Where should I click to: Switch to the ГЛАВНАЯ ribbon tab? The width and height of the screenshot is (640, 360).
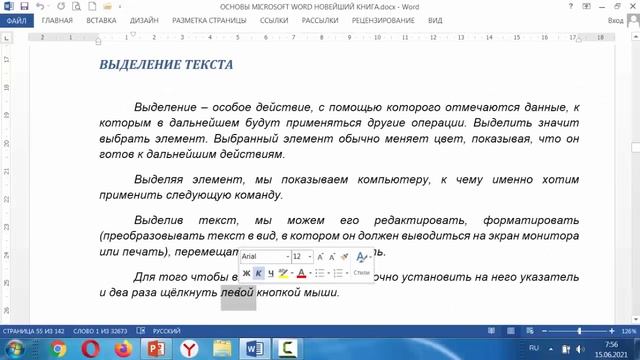click(x=57, y=20)
